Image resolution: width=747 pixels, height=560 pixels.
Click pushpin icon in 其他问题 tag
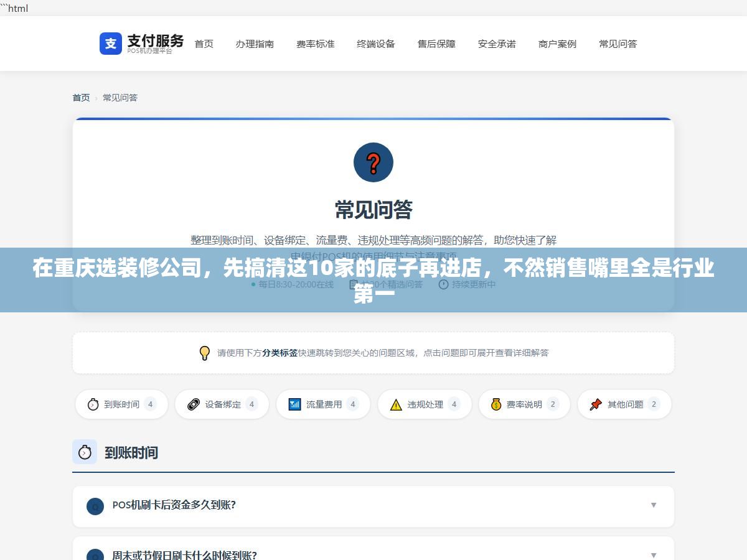pos(596,404)
